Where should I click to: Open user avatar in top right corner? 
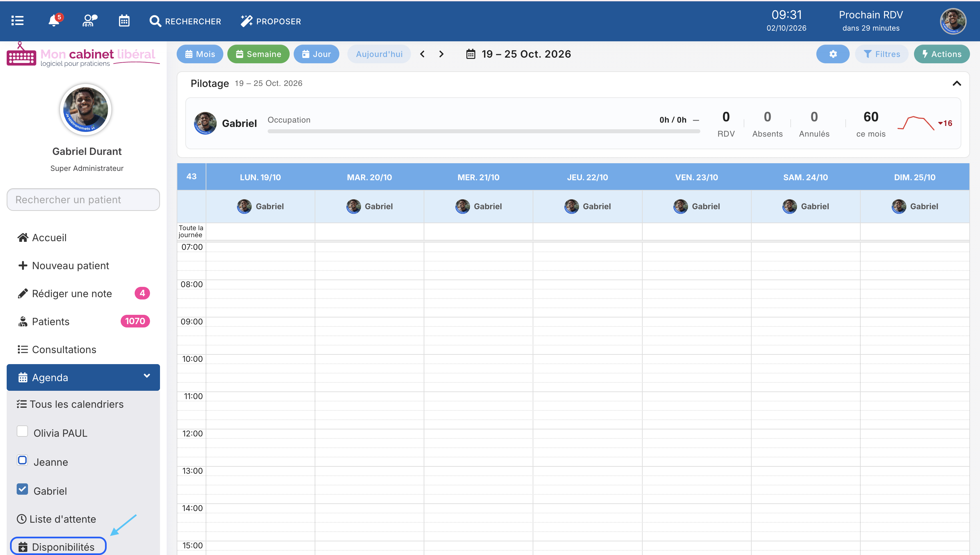point(953,21)
